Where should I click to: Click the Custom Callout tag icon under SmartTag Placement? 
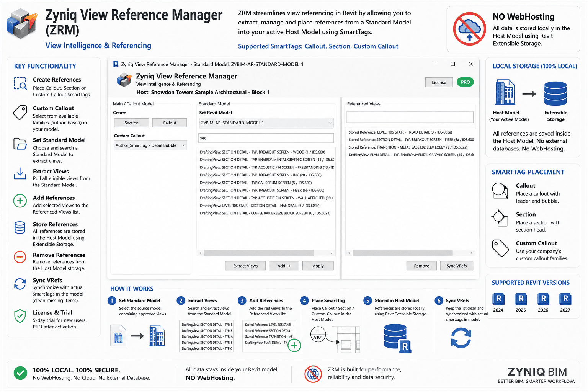[x=500, y=248]
